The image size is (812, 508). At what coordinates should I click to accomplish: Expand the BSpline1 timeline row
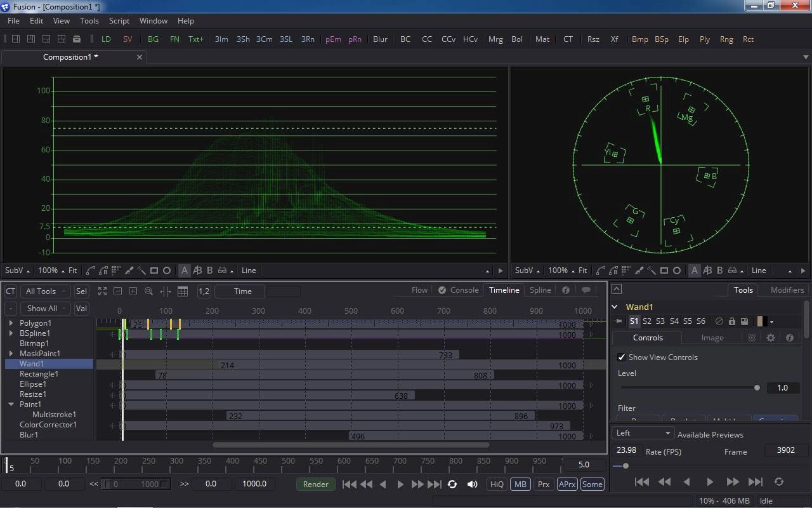tap(11, 333)
